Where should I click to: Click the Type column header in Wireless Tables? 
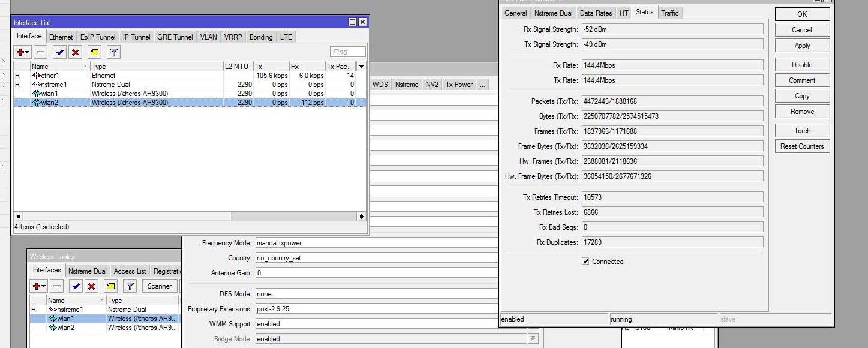(x=143, y=301)
